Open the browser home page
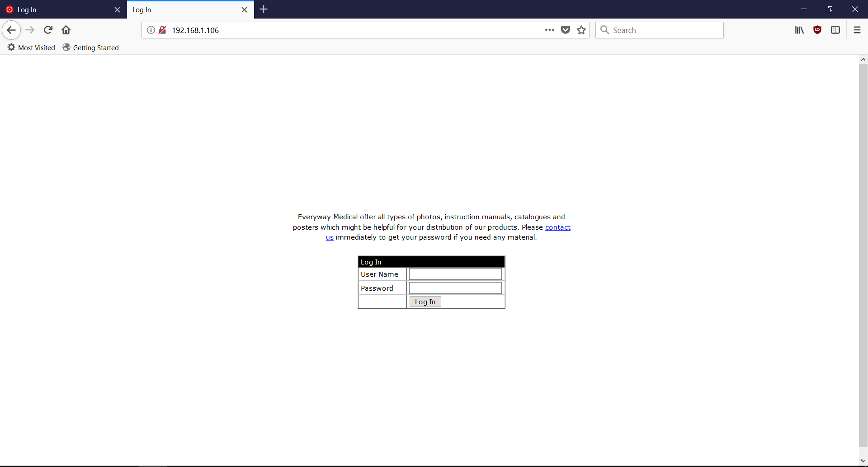Screen dimensions: 868x467 (x=66, y=30)
